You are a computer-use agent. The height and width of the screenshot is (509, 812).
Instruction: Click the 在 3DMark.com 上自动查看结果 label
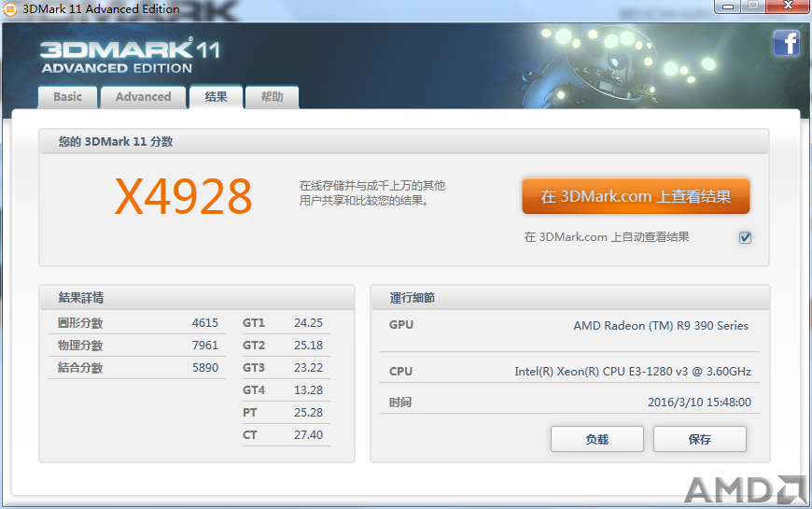coord(607,237)
